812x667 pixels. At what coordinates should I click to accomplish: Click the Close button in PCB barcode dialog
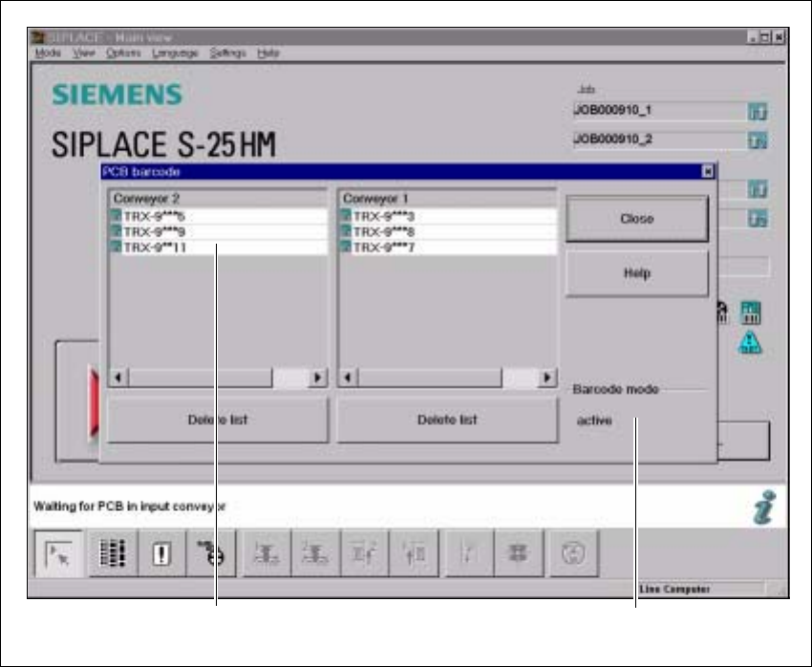(x=637, y=219)
